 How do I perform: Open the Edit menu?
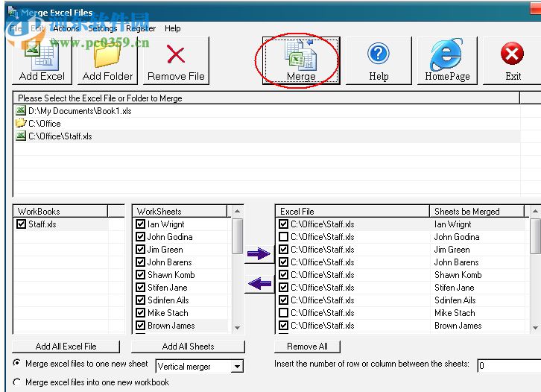point(37,28)
